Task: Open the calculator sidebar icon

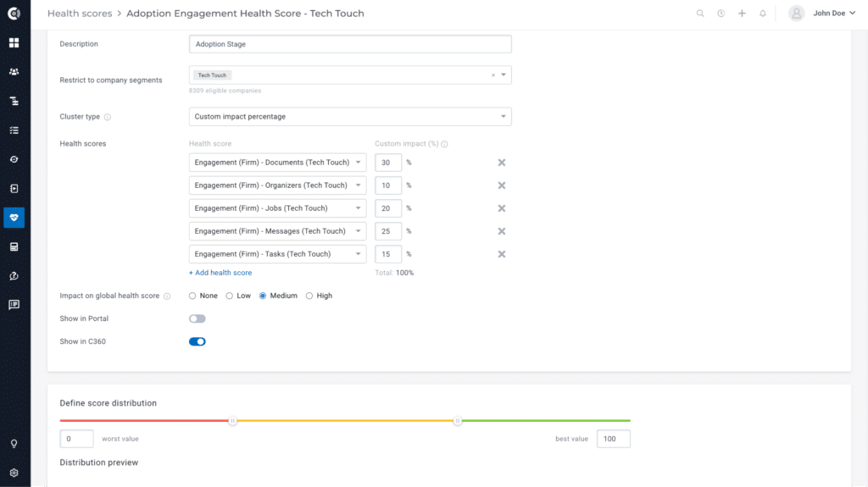Action: tap(14, 246)
